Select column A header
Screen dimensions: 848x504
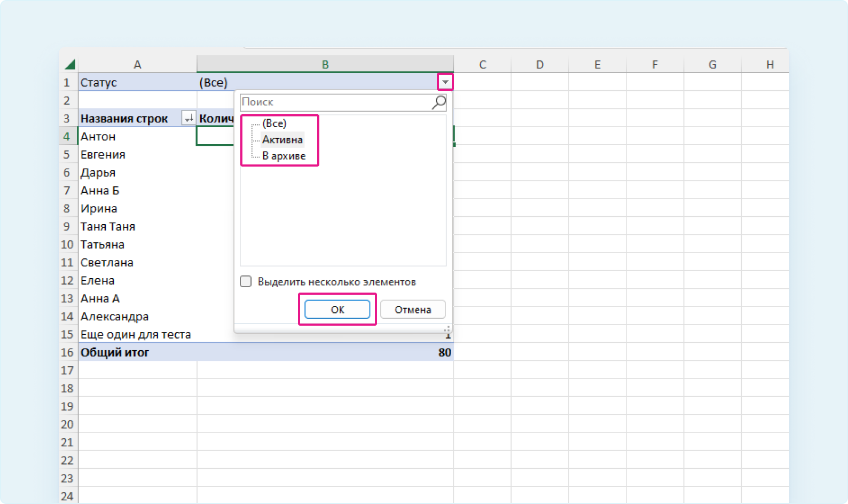137,65
